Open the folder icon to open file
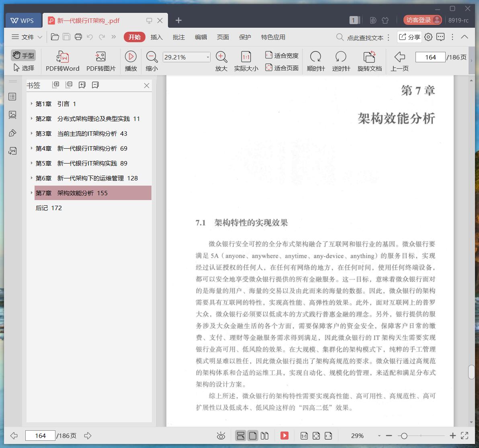479x448 pixels. click(55, 37)
